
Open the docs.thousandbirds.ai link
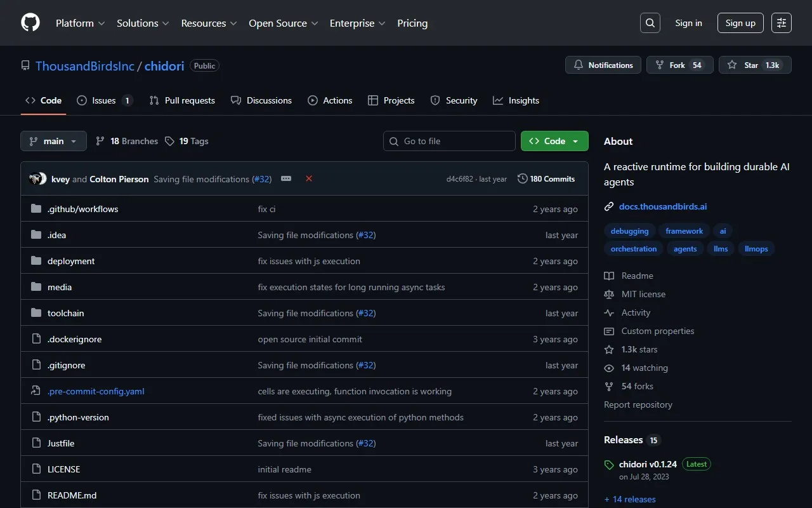point(662,206)
